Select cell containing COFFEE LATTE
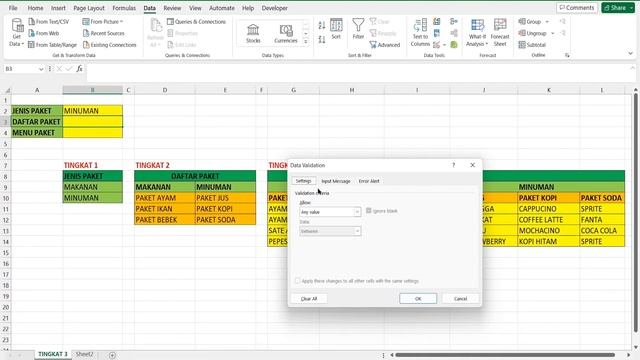Screen dimensions: 640x360 [549, 220]
